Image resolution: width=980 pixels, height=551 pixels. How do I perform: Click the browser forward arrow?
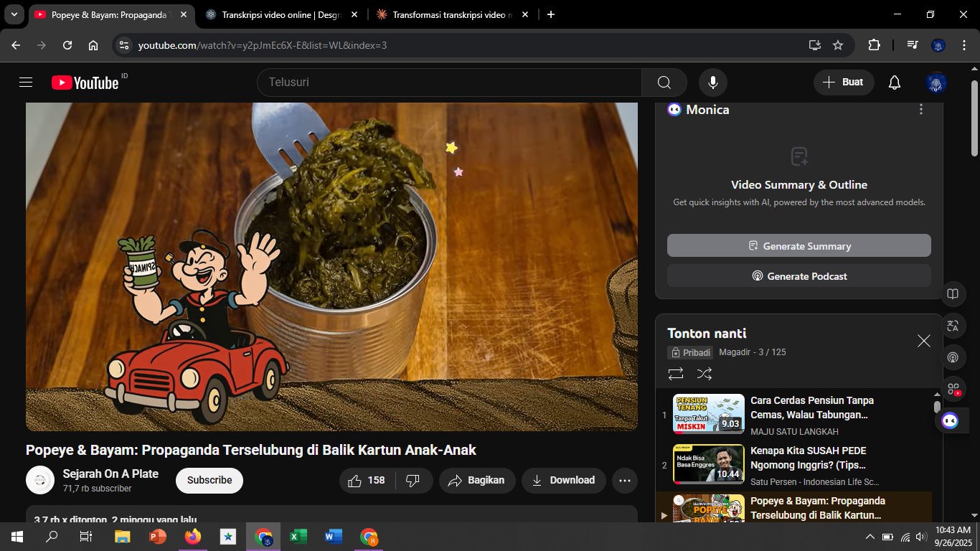tap(42, 45)
